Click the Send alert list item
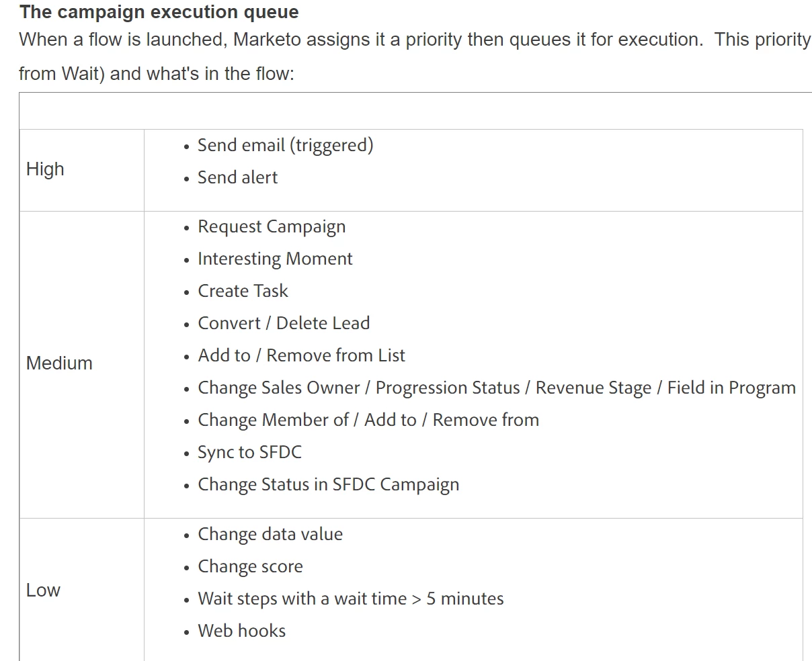Screen dimensions: 812x661 237,177
